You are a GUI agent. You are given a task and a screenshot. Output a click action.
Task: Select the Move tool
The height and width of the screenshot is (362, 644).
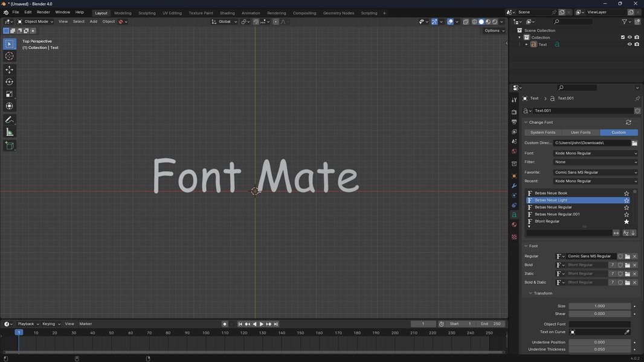click(10, 70)
